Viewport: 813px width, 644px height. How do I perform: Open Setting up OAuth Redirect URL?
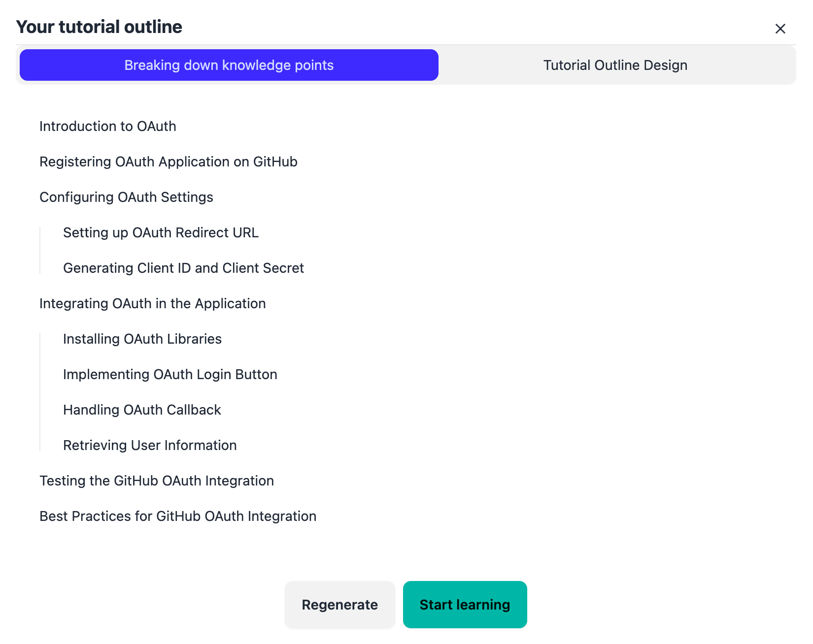pos(161,233)
